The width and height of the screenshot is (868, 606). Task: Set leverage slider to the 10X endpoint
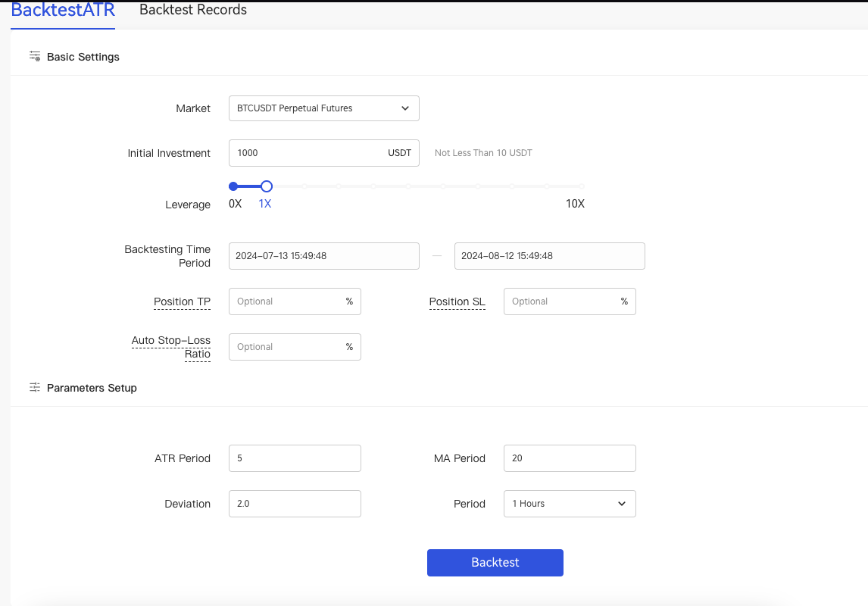point(581,186)
